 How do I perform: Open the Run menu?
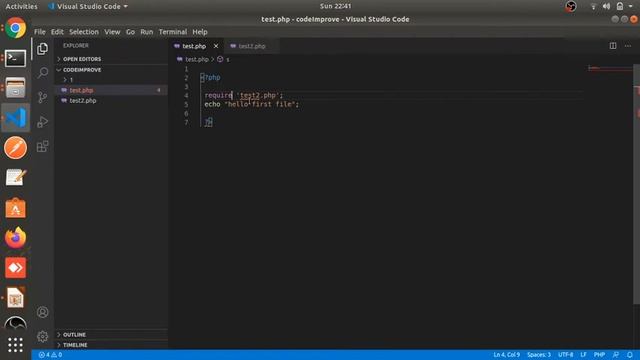point(147,32)
